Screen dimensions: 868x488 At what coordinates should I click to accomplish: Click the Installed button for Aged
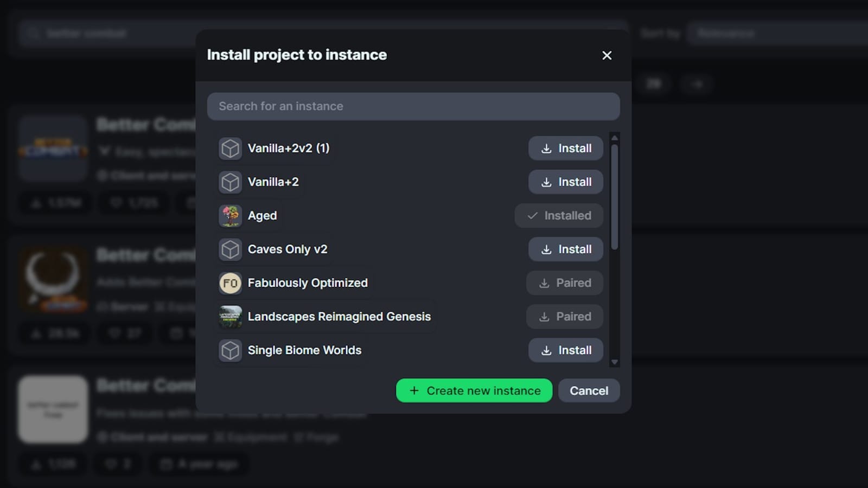[x=559, y=216]
